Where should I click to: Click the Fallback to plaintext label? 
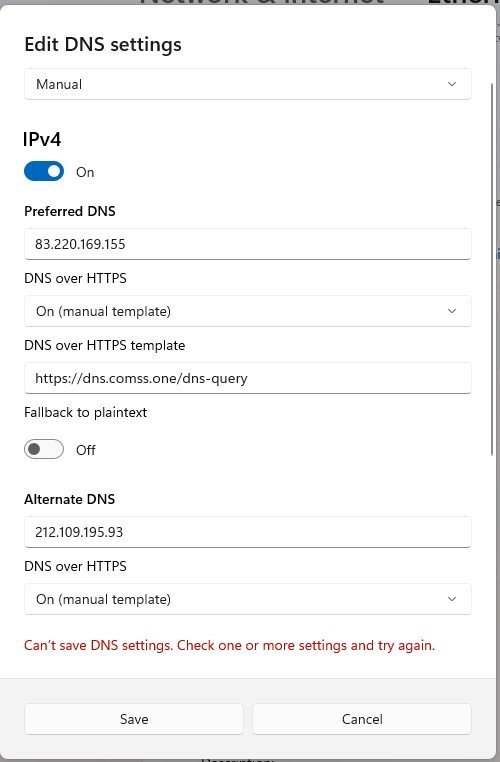click(x=86, y=412)
